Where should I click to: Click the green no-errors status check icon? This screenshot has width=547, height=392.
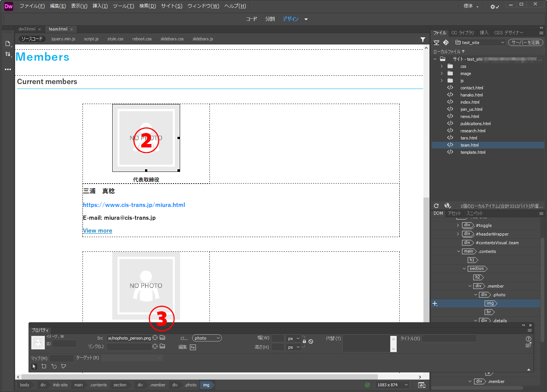tap(367, 385)
